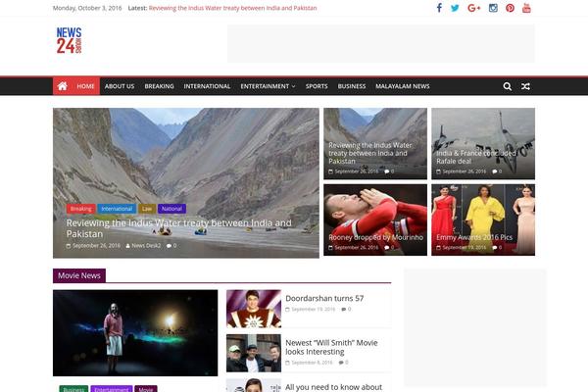Open the Facebook social icon
This screenshot has height=392, width=588.
439,8
